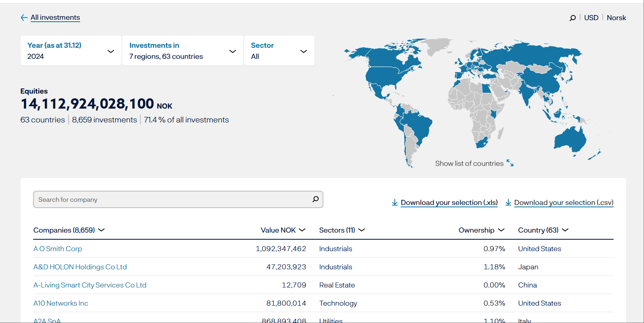Open A10 Networks Inc company page
Screen dimensions: 644x323
click(61, 303)
